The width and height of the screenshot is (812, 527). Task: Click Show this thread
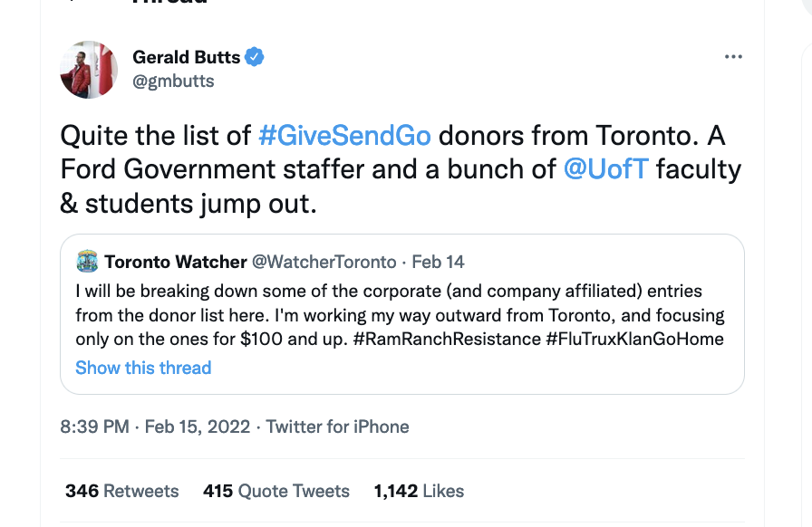143,368
